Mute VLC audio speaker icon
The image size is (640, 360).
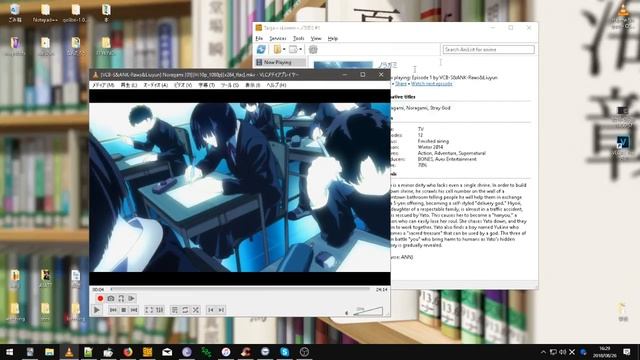point(347,313)
